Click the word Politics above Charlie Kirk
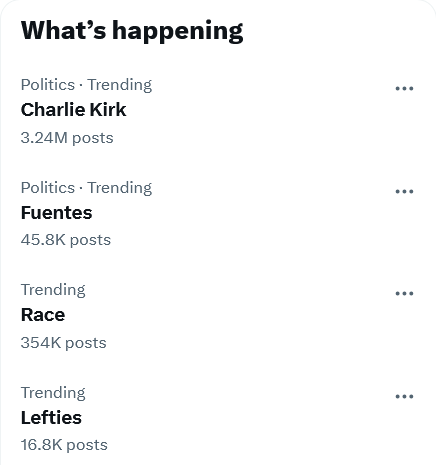The image size is (436, 465). (48, 85)
